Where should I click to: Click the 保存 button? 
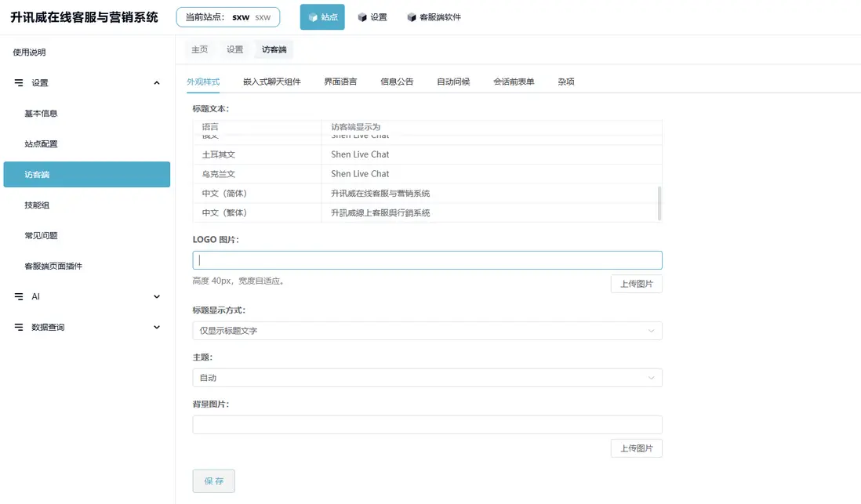point(213,481)
